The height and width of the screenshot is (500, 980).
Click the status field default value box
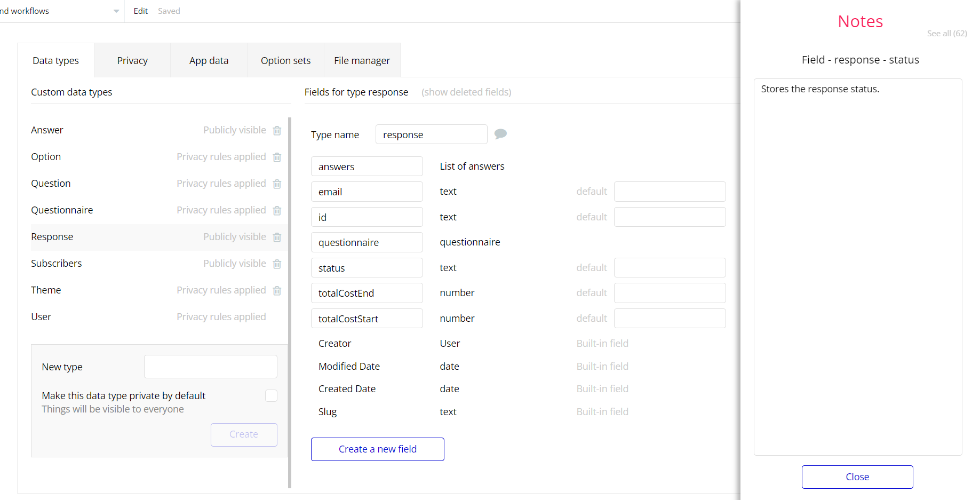[x=670, y=268]
